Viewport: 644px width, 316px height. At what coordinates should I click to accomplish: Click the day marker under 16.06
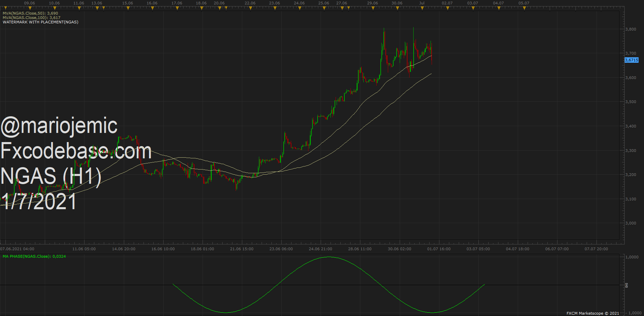click(152, 8)
